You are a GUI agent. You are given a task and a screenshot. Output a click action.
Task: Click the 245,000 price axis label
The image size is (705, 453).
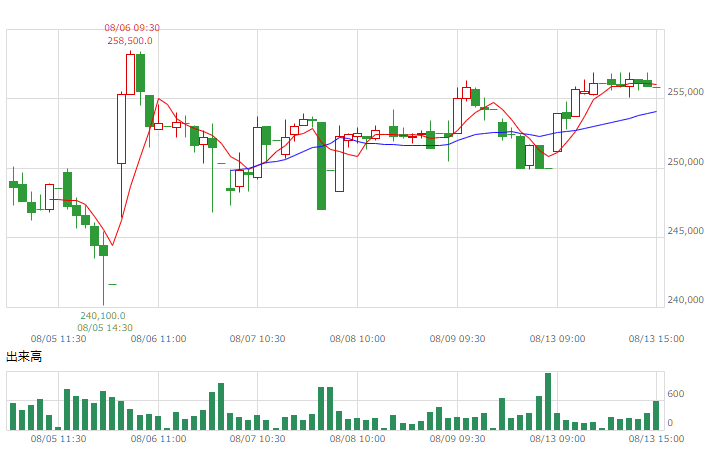click(685, 231)
